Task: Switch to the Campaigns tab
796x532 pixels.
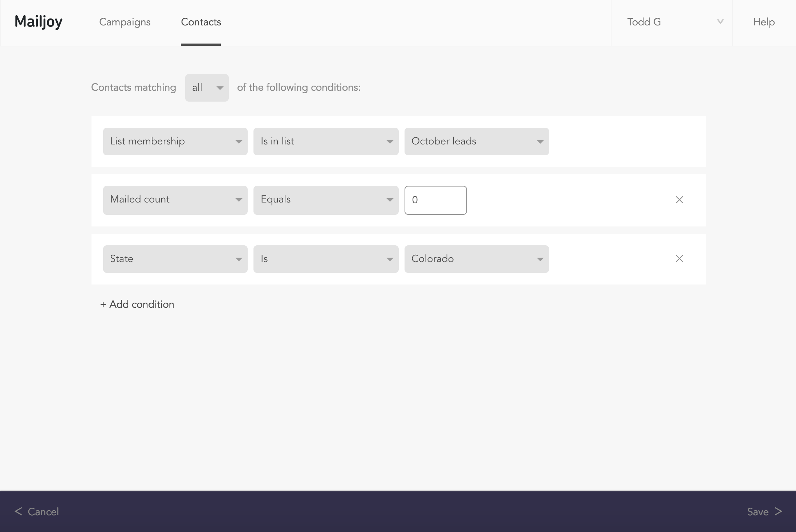Action: 125,22
